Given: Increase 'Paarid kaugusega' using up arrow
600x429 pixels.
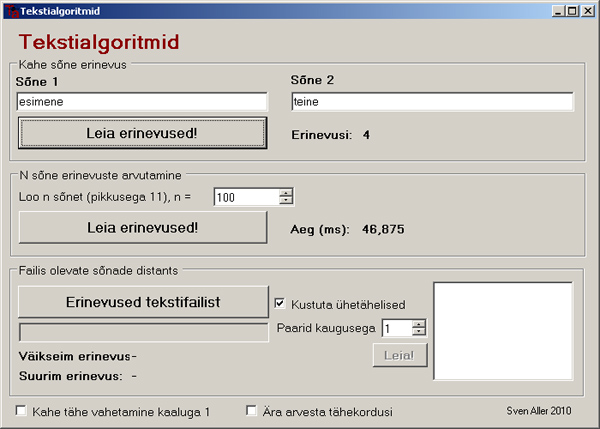Looking at the screenshot, I should pyautogui.click(x=418, y=323).
